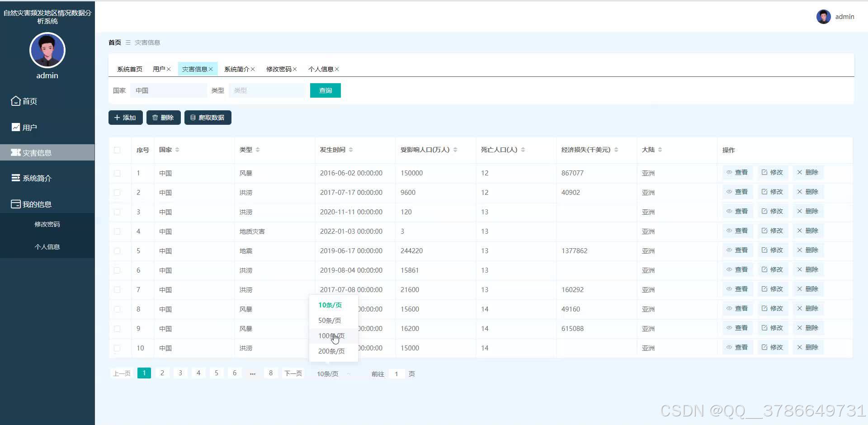Sort by 受影响人口(万人) column
This screenshot has height=425, width=868.
point(455,150)
